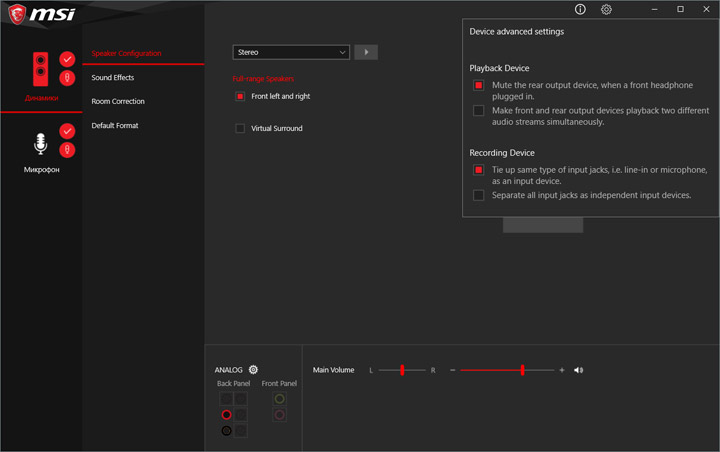The width and height of the screenshot is (720, 452).
Task: Click the red back panel jack
Action: pos(226,414)
